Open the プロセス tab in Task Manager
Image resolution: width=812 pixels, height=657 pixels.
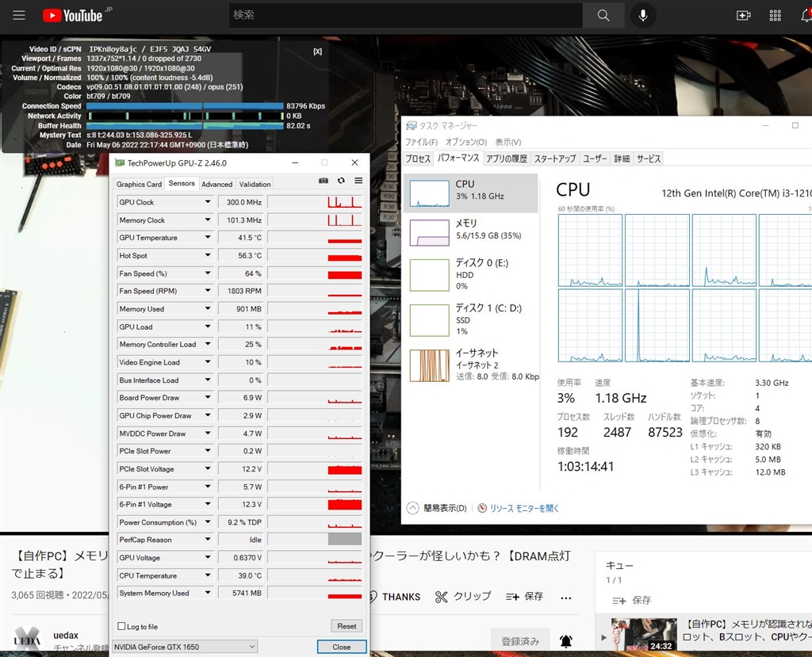pos(418,159)
